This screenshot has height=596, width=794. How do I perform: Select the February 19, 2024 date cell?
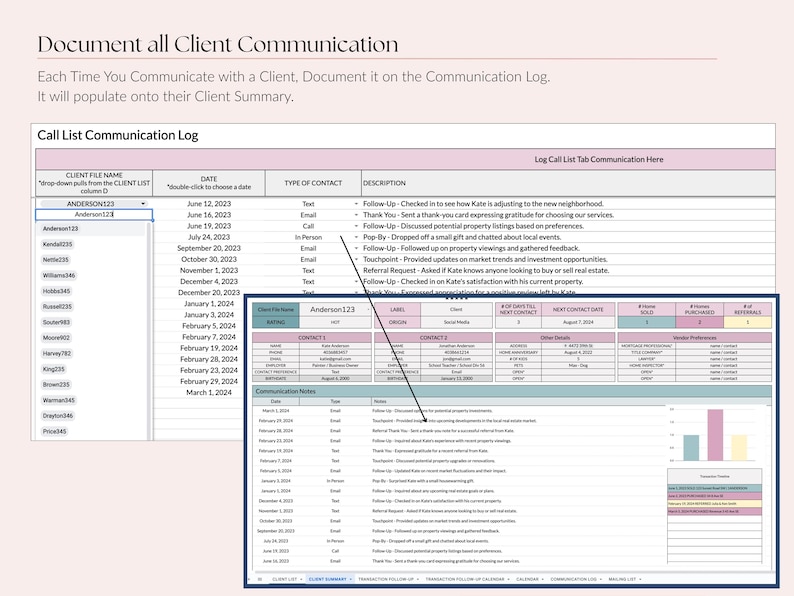pyautogui.click(x=209, y=348)
